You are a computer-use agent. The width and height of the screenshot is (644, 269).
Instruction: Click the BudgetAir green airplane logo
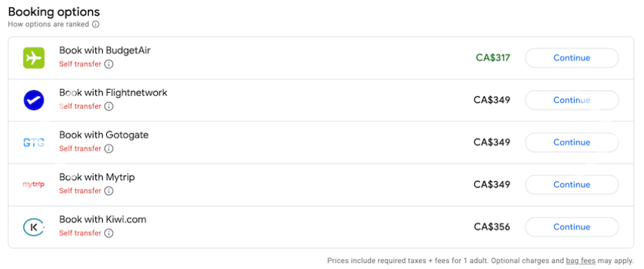click(33, 58)
